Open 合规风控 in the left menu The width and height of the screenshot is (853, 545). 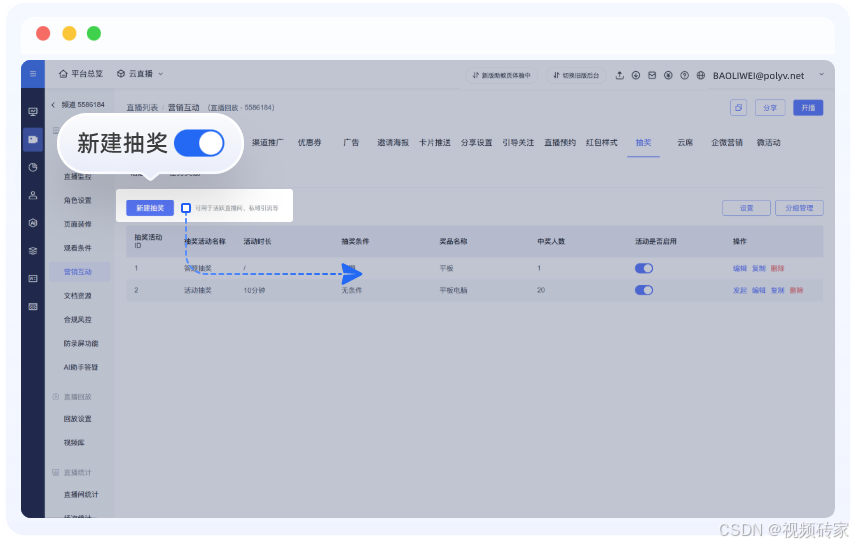coord(78,320)
